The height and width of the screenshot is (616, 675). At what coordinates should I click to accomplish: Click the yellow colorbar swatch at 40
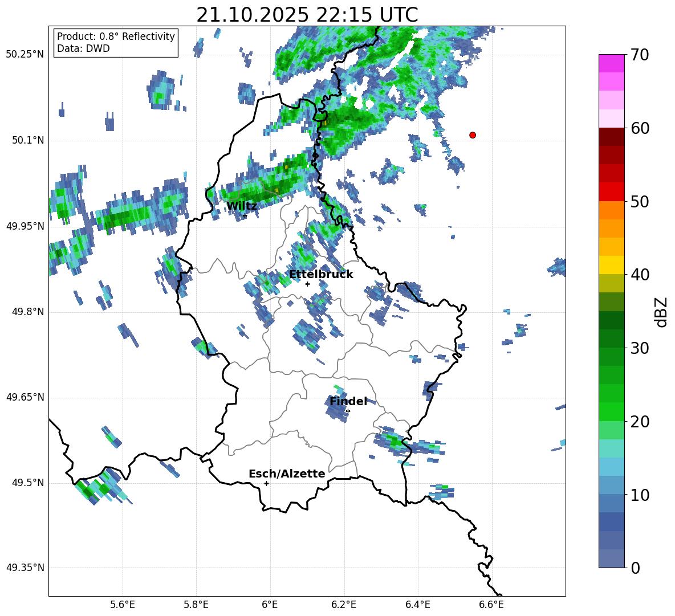click(x=611, y=265)
